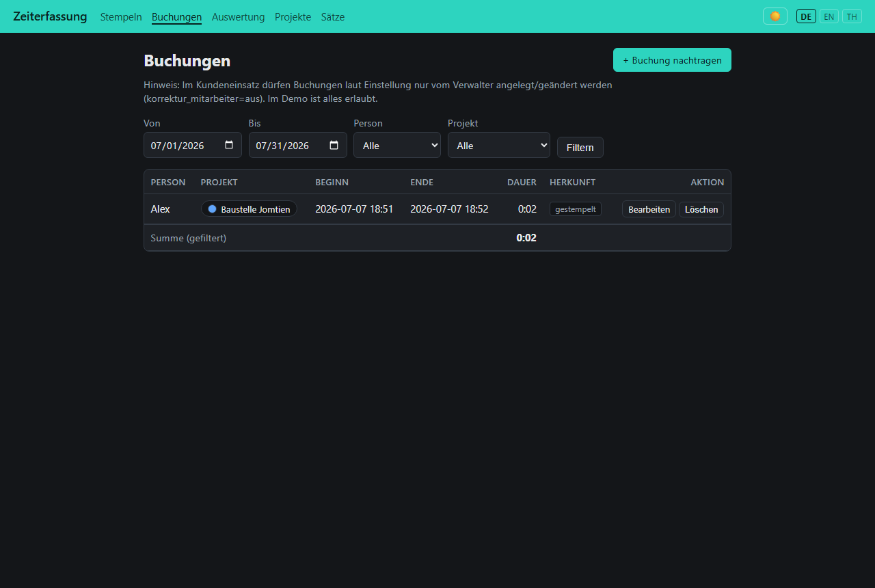Open the Projekt filter dropdown
875x588 pixels.
tap(499, 145)
